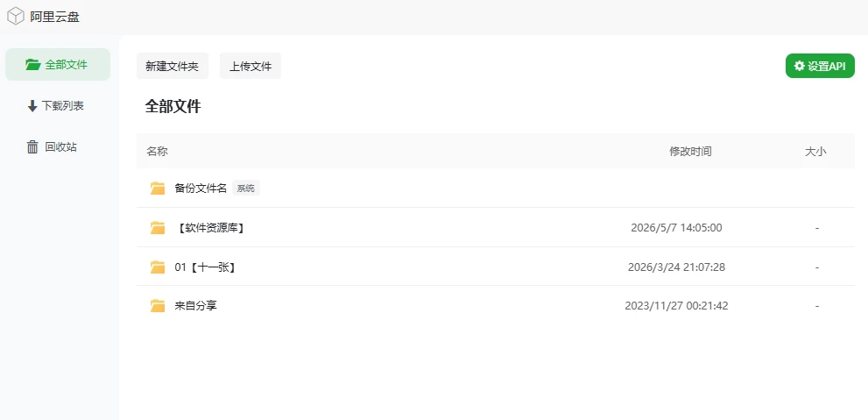The width and height of the screenshot is (868, 420).
Task: Click the folder icon of 来自分享
Action: click(158, 306)
